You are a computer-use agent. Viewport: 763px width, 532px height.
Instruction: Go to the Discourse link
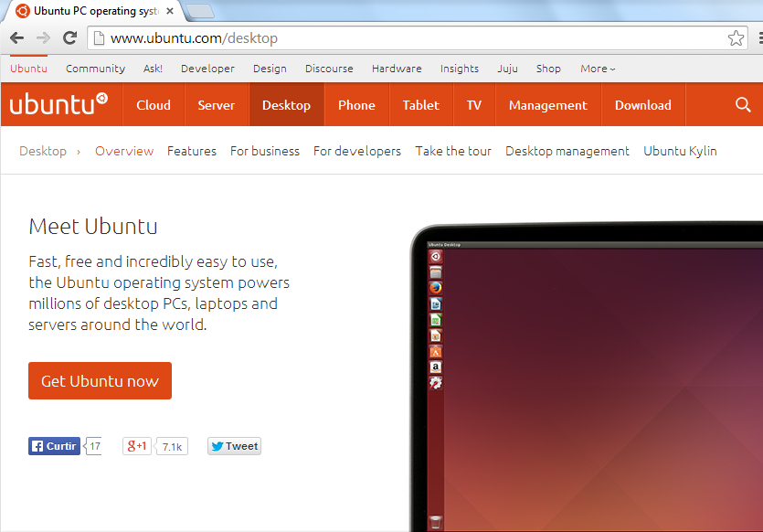coord(329,69)
